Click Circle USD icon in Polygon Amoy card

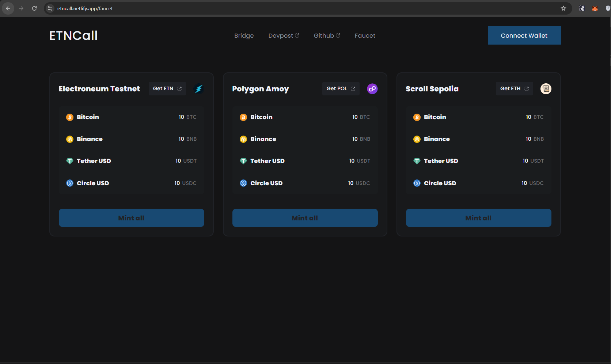tap(243, 183)
